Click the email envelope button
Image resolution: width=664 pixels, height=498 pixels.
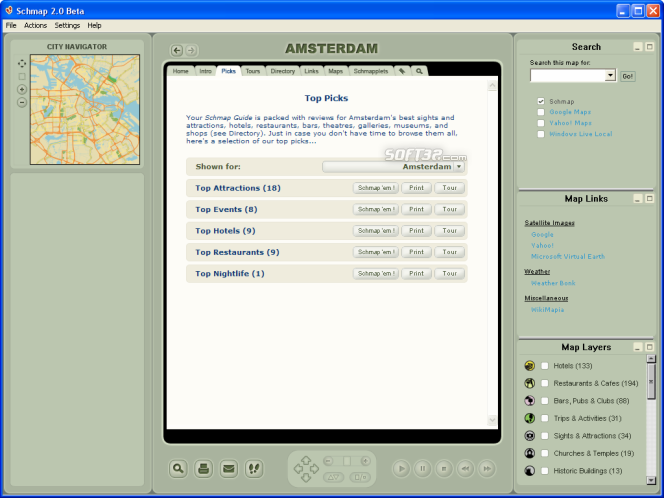tap(229, 469)
